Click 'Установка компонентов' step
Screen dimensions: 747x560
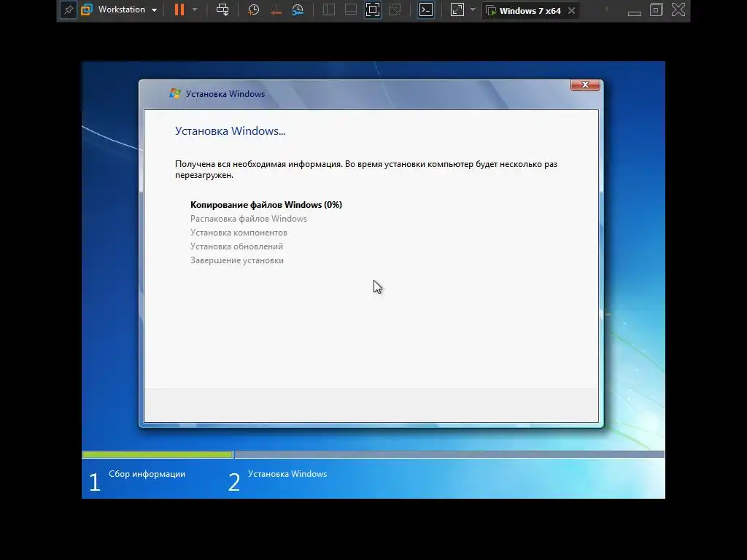239,233
